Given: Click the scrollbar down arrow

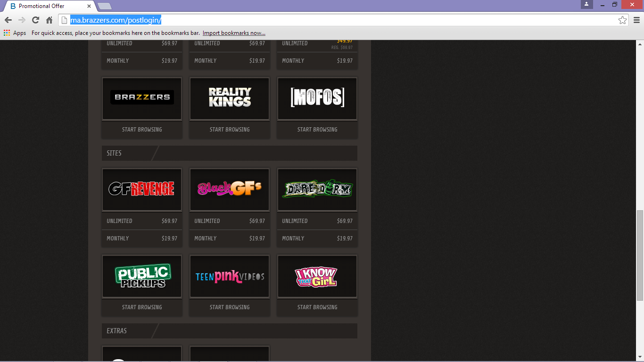Looking at the screenshot, I should pyautogui.click(x=640, y=358).
